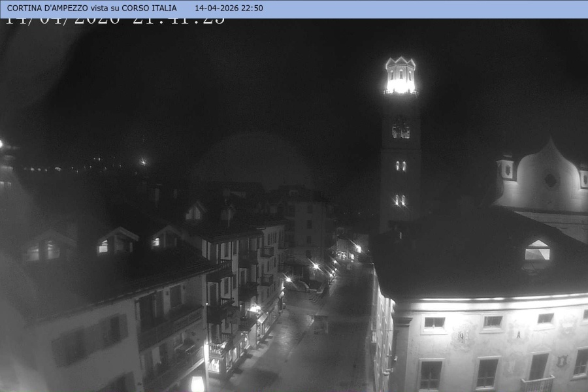588x392 pixels.
Task: Click the upper pair of arched tower windows
Action: 400,166
